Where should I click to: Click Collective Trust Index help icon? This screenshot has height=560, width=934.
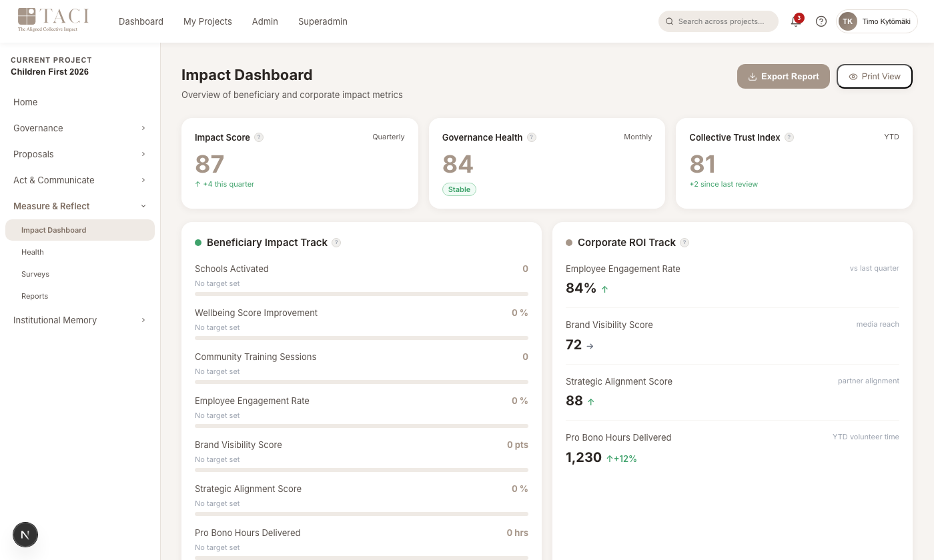point(789,137)
